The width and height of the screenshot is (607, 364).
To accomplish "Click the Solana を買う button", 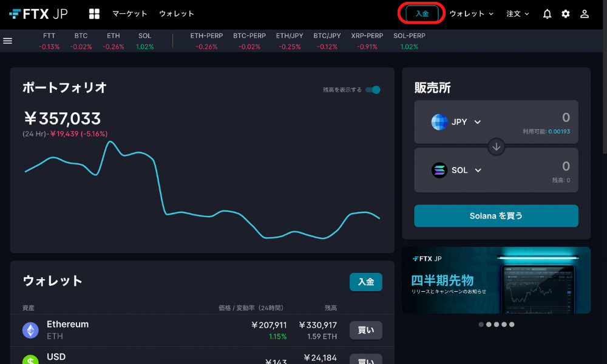I will tap(497, 216).
